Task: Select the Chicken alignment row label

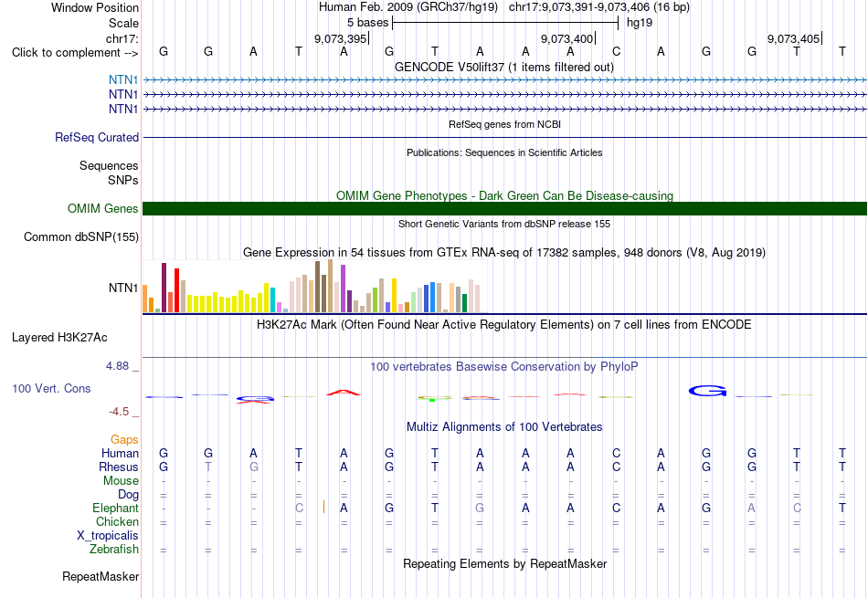Action: (x=117, y=521)
